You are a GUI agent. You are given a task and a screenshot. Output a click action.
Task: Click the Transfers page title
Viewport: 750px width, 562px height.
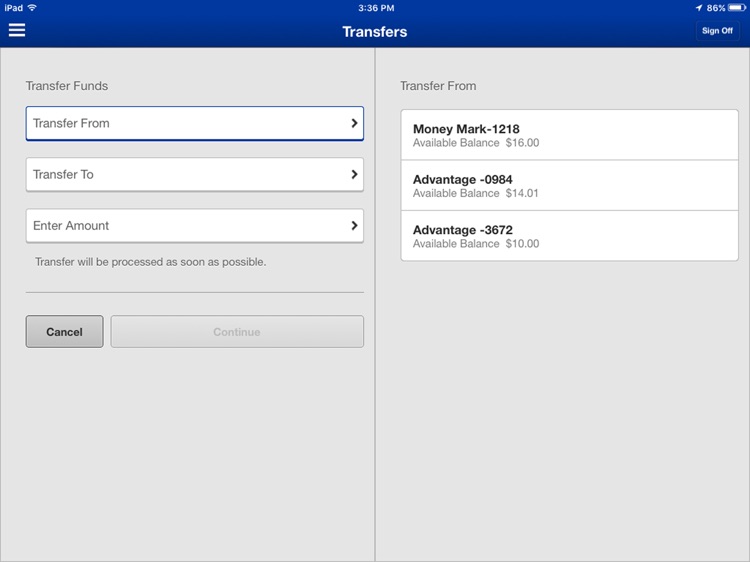[x=375, y=32]
